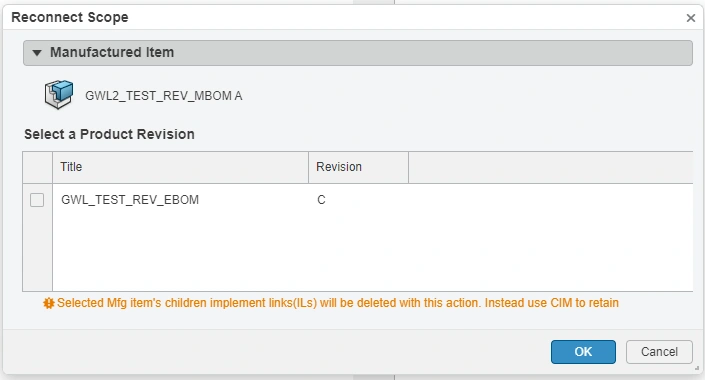Click the Manufactured Item header bar label

point(112,52)
